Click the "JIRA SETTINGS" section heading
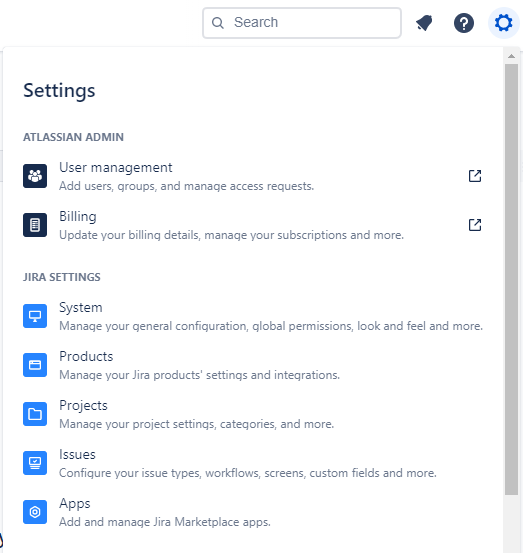The width and height of the screenshot is (523, 553). click(x=62, y=277)
